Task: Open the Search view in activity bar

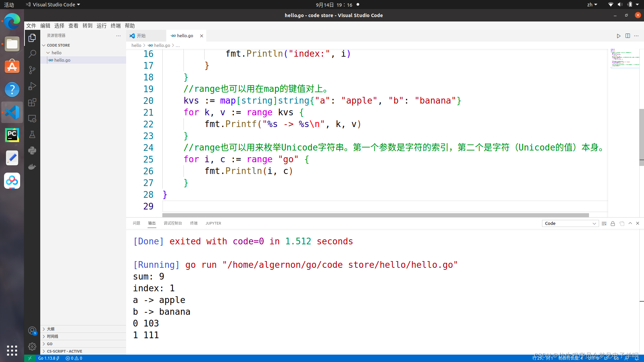Action: pyautogui.click(x=32, y=54)
